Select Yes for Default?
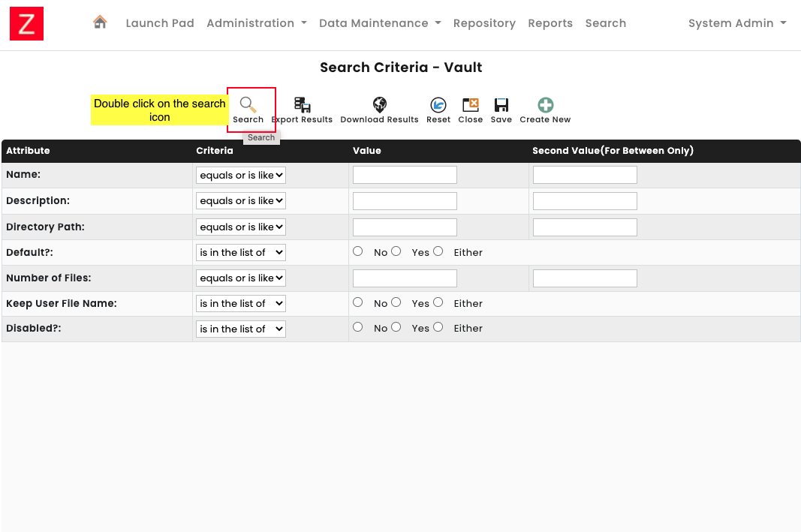This screenshot has width=801, height=532. tap(396, 251)
